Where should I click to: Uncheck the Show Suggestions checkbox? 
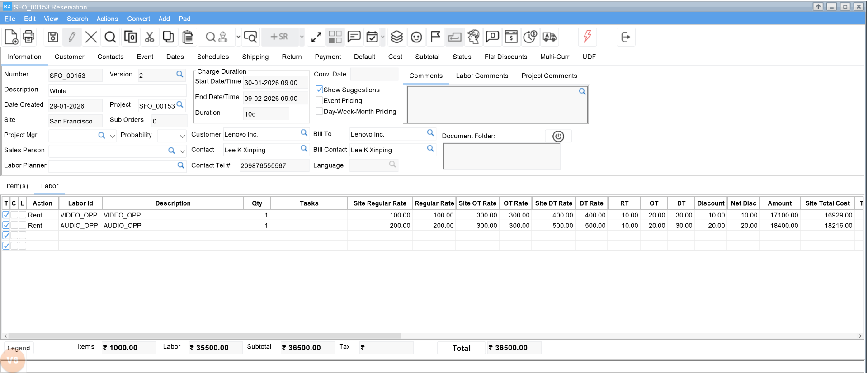319,90
